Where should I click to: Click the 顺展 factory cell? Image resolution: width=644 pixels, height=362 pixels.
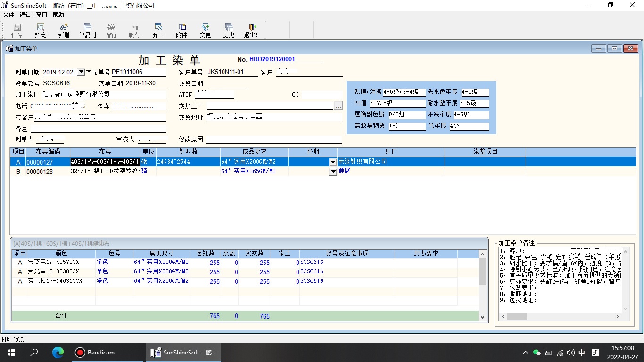click(391, 171)
